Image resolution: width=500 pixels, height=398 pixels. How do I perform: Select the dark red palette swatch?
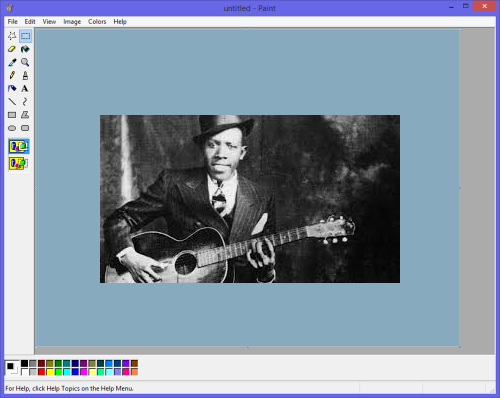[41, 363]
